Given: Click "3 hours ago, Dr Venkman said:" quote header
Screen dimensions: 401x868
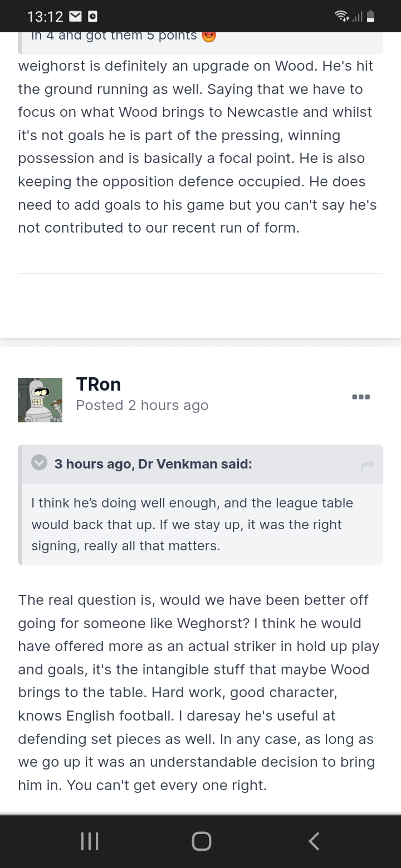Looking at the screenshot, I should (x=153, y=464).
